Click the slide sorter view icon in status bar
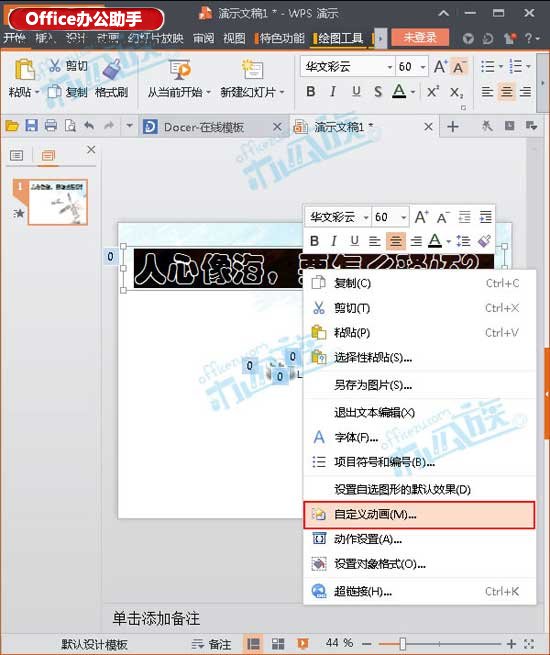 (278, 644)
